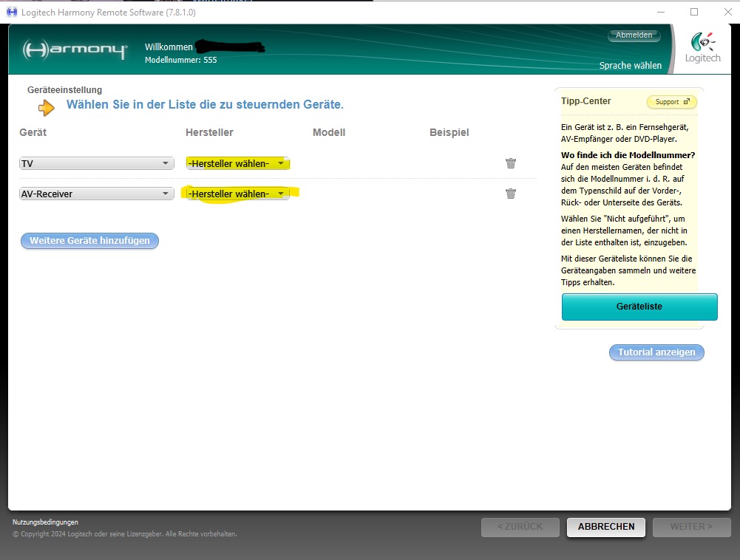The width and height of the screenshot is (740, 560).
Task: Click Tutorial anzeigen button
Action: pos(656,352)
